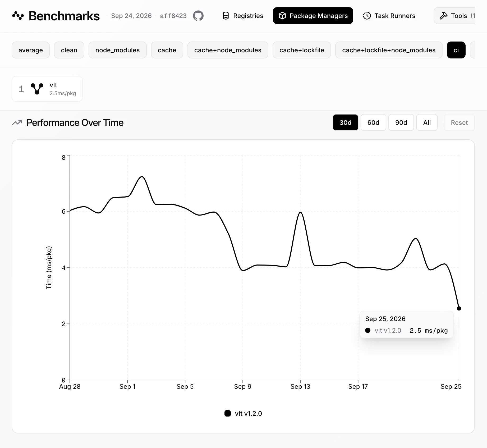This screenshot has width=487, height=448.
Task: Click the Aug 28 x-axis label
Action: (70, 386)
